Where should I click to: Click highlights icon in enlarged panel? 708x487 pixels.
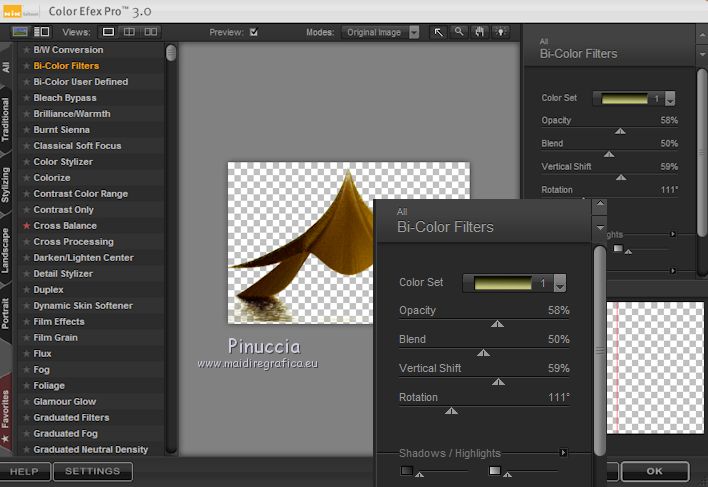click(x=495, y=471)
